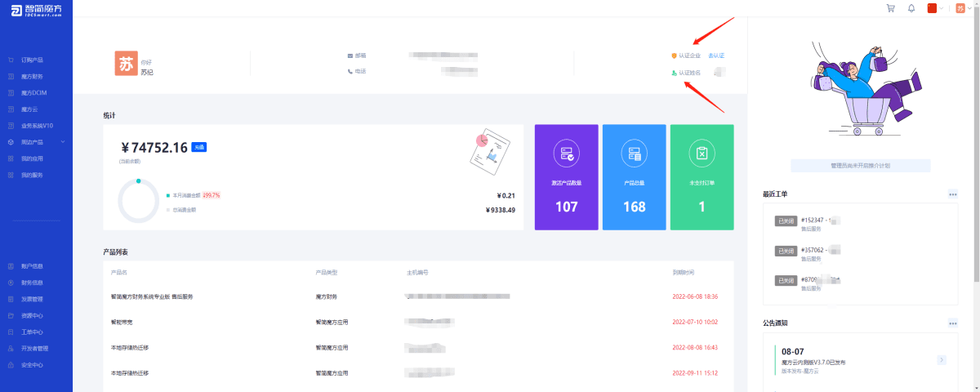Viewport: 980px width, 392px height.
Task: Click the consumption ring chart
Action: [x=138, y=201]
